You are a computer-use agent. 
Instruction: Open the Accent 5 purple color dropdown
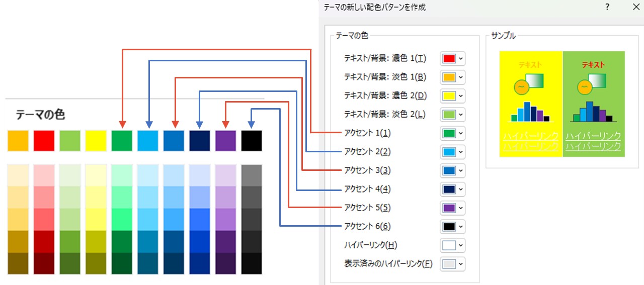coord(452,208)
